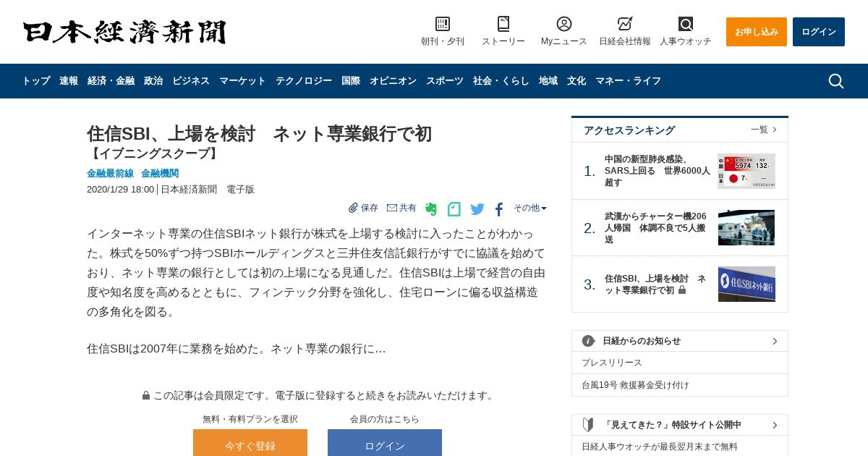
Task: Open 人事ウオッチ magnifier icon
Action: click(686, 24)
